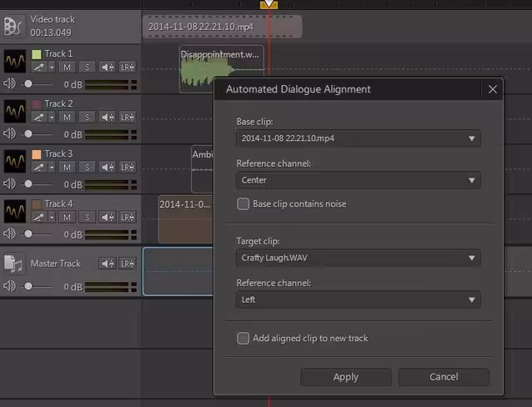Click Master Track volume slider handle
This screenshot has width=532, height=407.
pyautogui.click(x=28, y=287)
